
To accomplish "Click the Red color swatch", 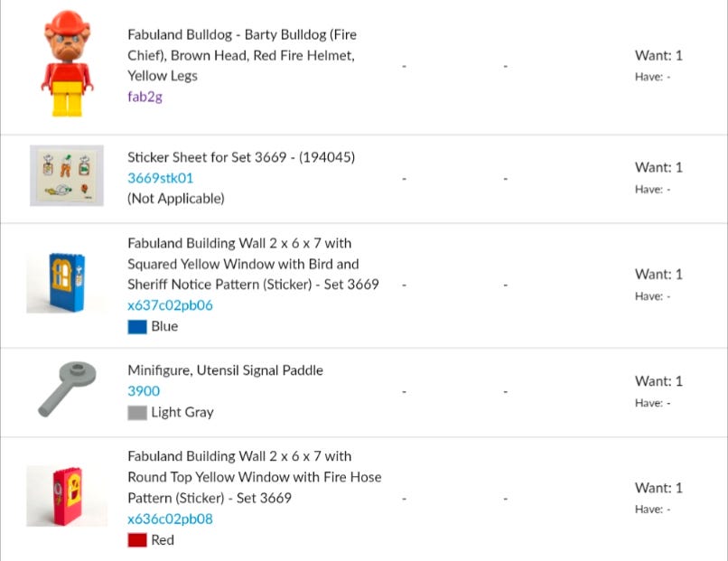I will tap(137, 540).
